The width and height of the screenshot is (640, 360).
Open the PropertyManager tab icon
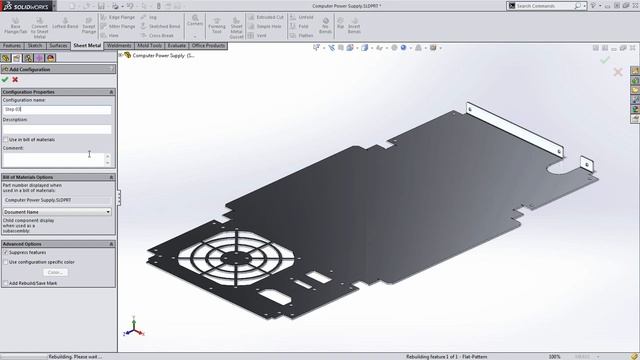pyautogui.click(x=17, y=58)
